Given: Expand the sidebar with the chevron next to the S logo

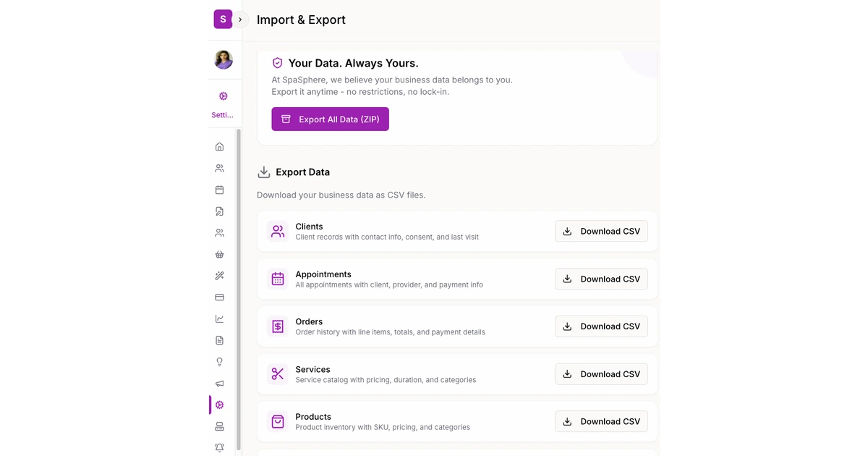Looking at the screenshot, I should (x=239, y=19).
